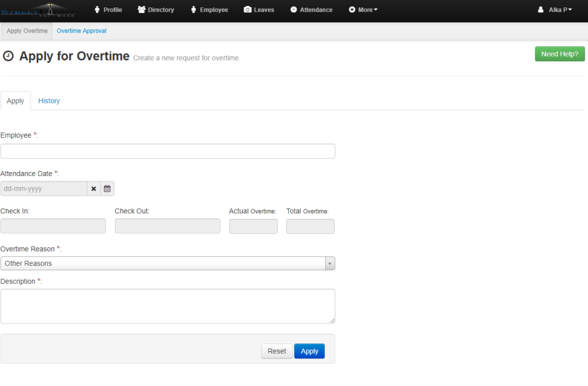Click the Description text area
Viewport: 588px width, 386px height.
(x=168, y=306)
